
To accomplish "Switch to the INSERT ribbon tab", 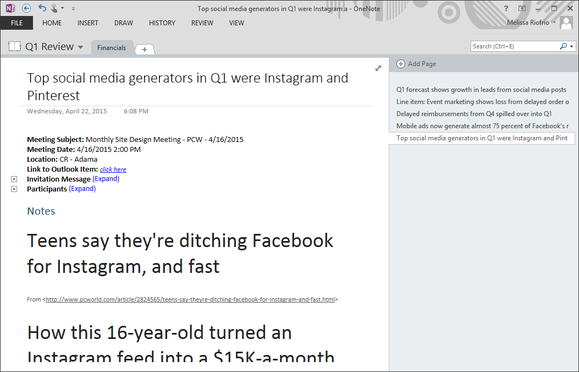I will (88, 23).
